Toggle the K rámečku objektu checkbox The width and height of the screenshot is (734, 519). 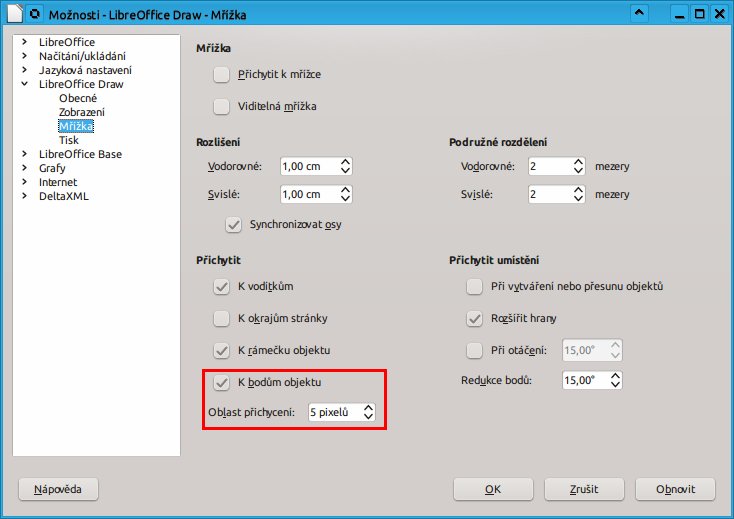(221, 350)
